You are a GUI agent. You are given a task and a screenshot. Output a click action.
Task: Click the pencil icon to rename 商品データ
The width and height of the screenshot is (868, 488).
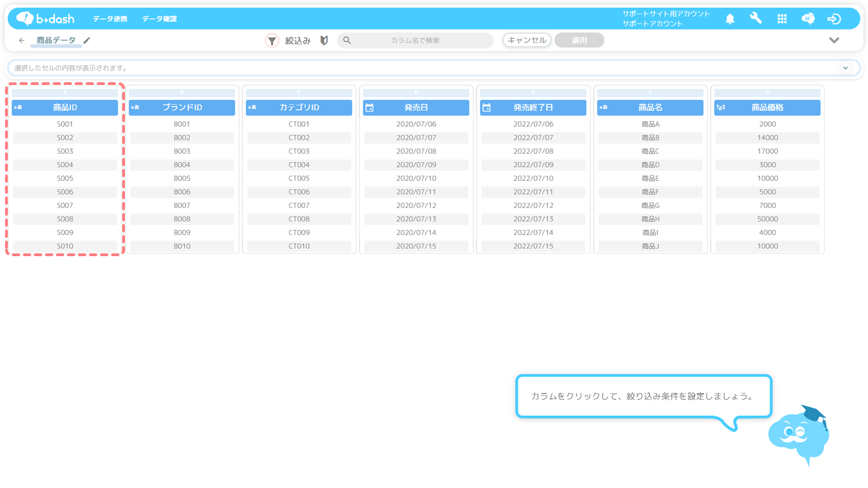click(87, 40)
